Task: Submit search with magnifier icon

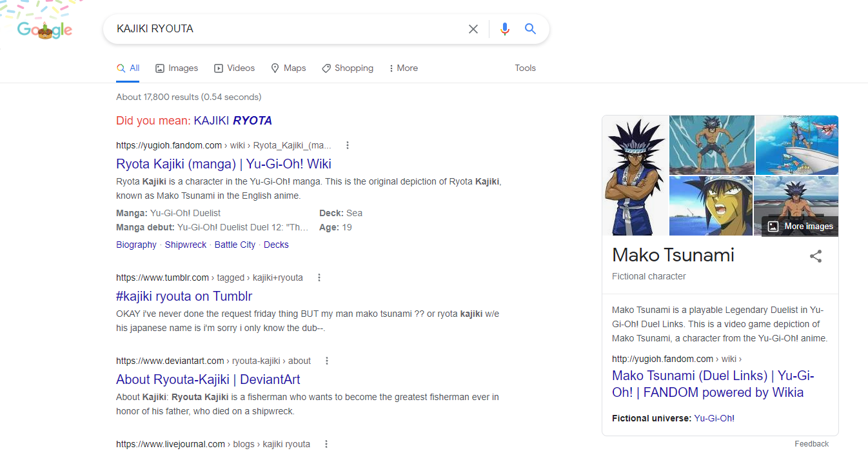Action: pyautogui.click(x=530, y=29)
